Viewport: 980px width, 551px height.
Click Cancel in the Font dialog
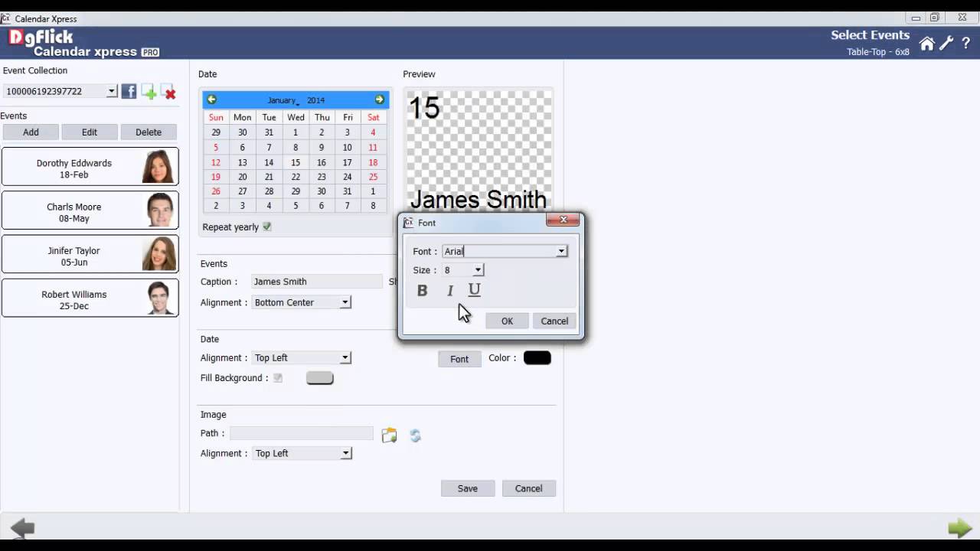point(554,321)
